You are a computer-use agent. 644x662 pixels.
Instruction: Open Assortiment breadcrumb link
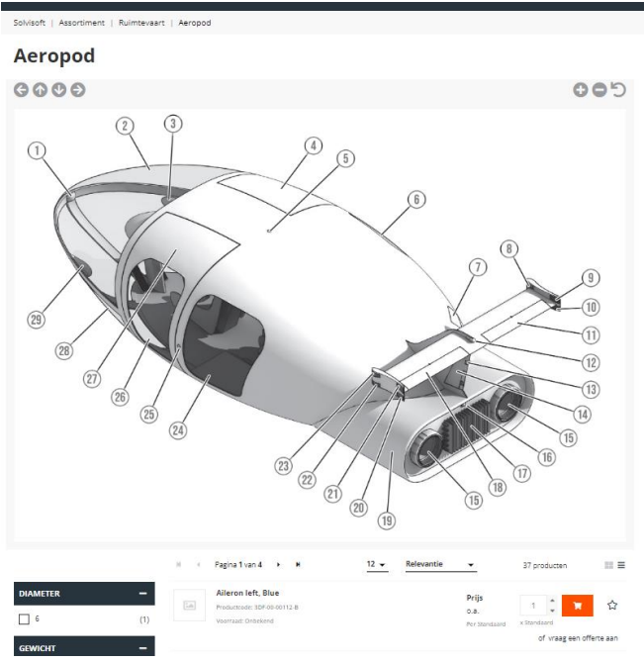click(81, 23)
